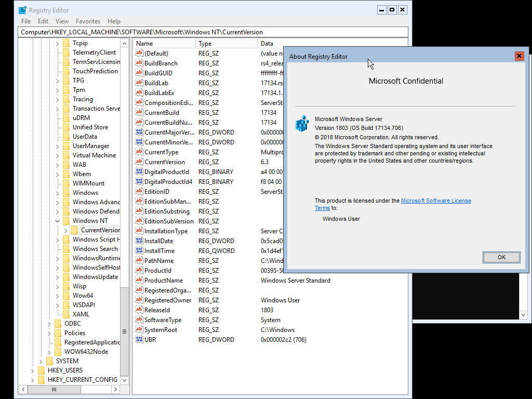Click the ProductName string icon
The width and height of the screenshot is (532, 399).
click(x=139, y=280)
